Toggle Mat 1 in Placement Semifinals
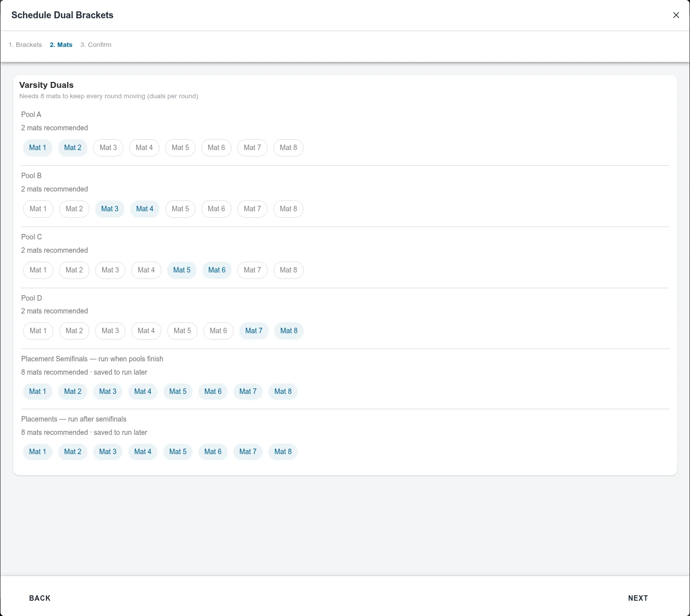Screen dimensions: 690x616 tap(38, 391)
